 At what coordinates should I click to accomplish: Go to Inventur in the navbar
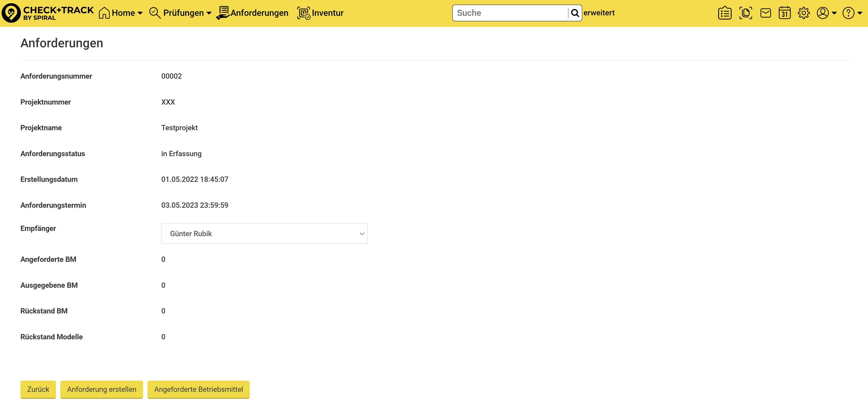(x=327, y=13)
